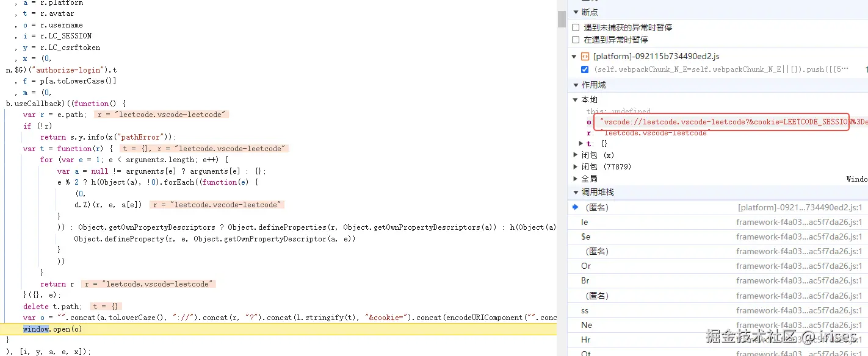Image resolution: width=868 pixels, height=356 pixels.
Task: Select the Or call stack frame
Action: (x=718, y=266)
